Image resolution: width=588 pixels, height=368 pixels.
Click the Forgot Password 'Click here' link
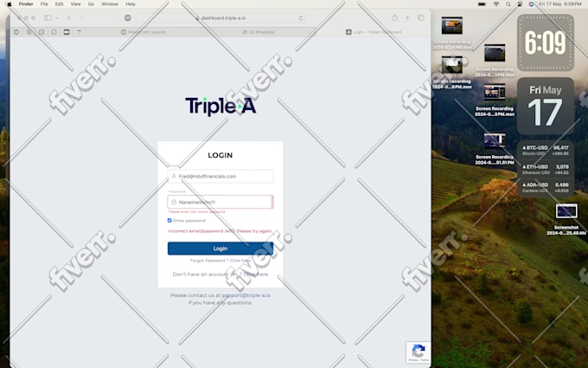240,261
